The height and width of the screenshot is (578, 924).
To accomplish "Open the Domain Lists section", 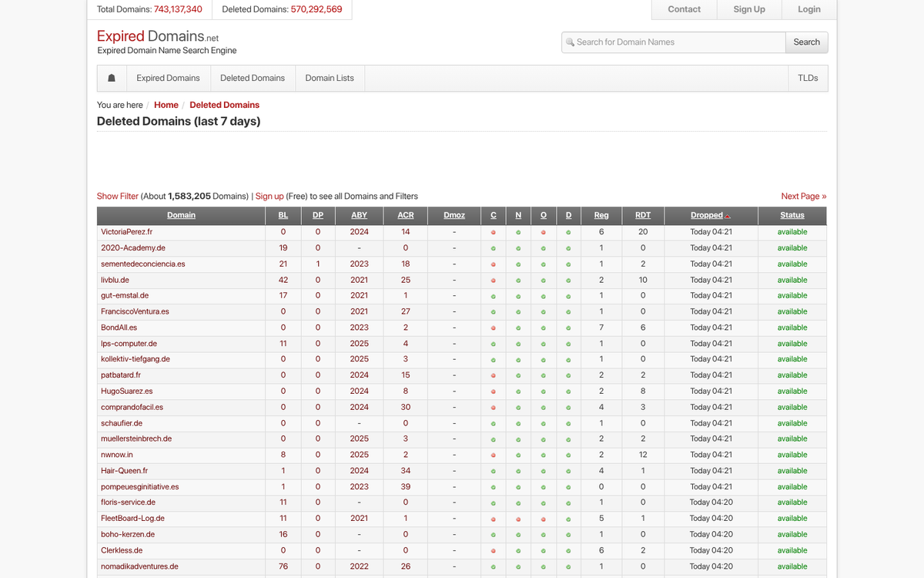I will click(x=329, y=78).
